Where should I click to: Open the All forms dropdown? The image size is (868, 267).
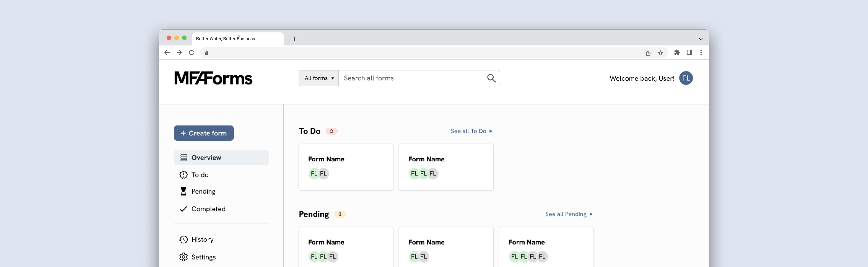point(318,78)
